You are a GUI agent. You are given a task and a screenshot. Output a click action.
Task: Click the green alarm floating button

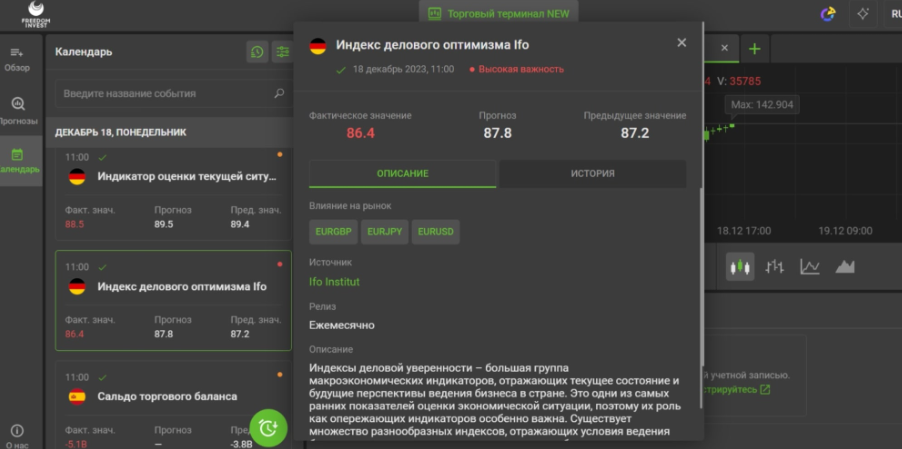(x=268, y=428)
